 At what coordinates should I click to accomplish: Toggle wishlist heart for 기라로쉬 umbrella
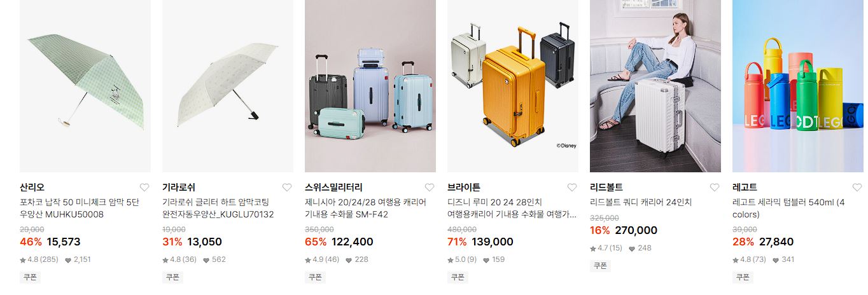tap(287, 188)
